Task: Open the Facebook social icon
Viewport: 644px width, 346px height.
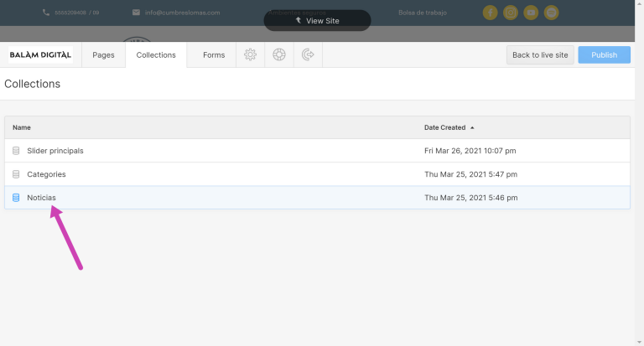Action: (x=490, y=13)
